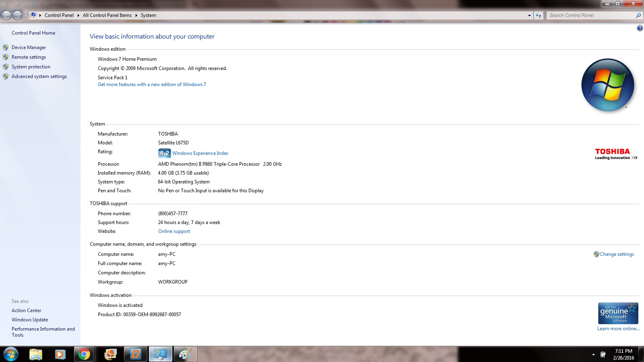Open Paint from the taskbar
Viewport: 644px width, 362px height.
pyautogui.click(x=185, y=354)
